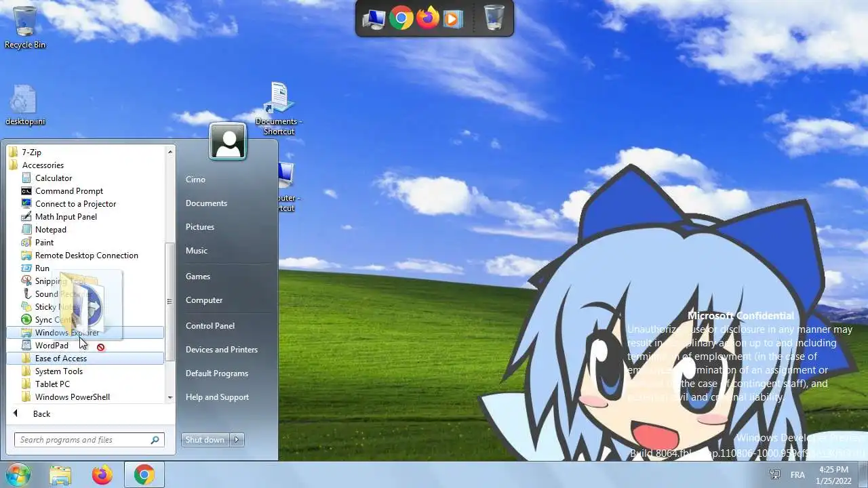Screen dimensions: 868x488
Task: Open Firefox from the taskbar
Action: [102, 475]
